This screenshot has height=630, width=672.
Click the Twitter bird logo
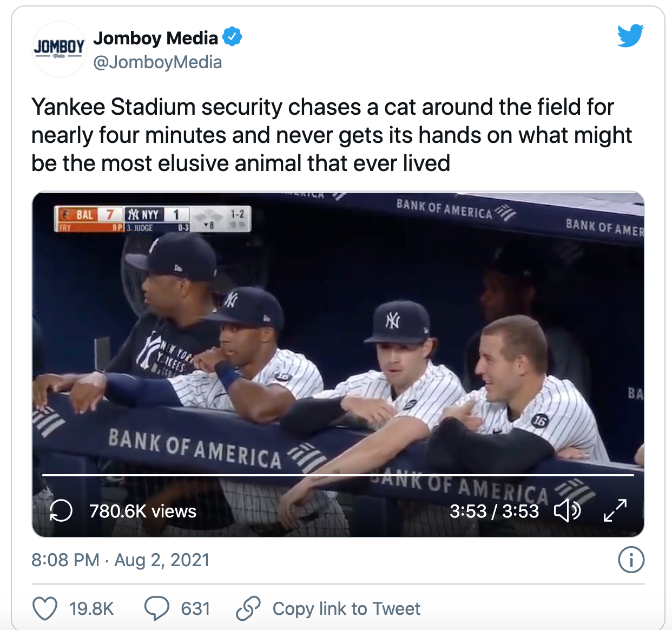(x=629, y=36)
